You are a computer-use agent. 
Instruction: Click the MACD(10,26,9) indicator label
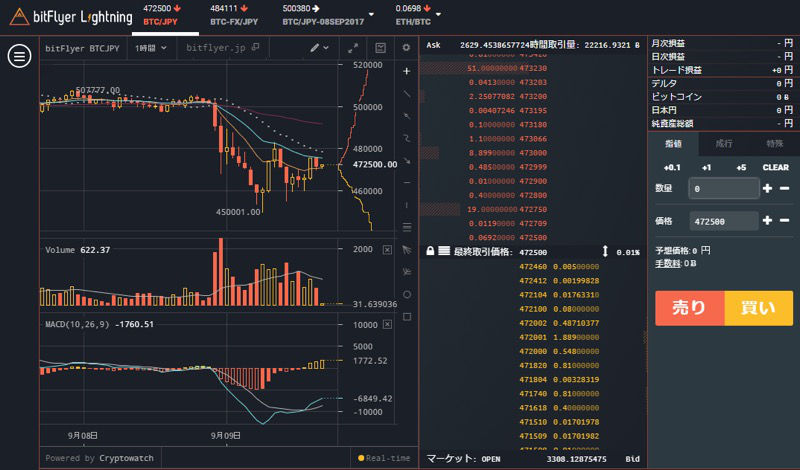coord(78,324)
